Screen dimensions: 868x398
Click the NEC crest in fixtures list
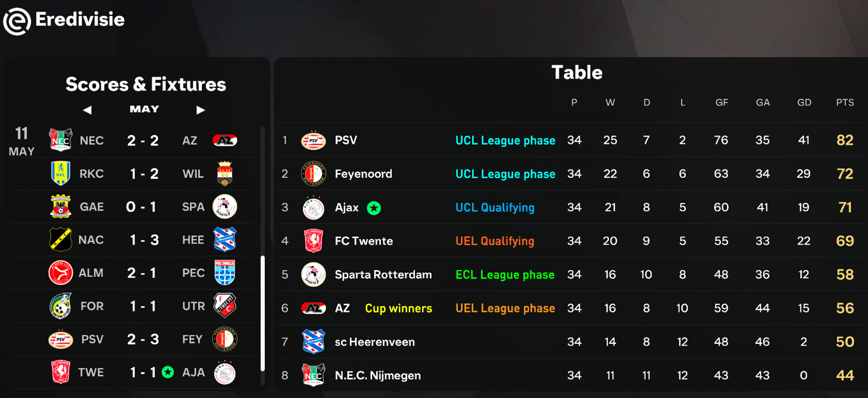(x=61, y=140)
